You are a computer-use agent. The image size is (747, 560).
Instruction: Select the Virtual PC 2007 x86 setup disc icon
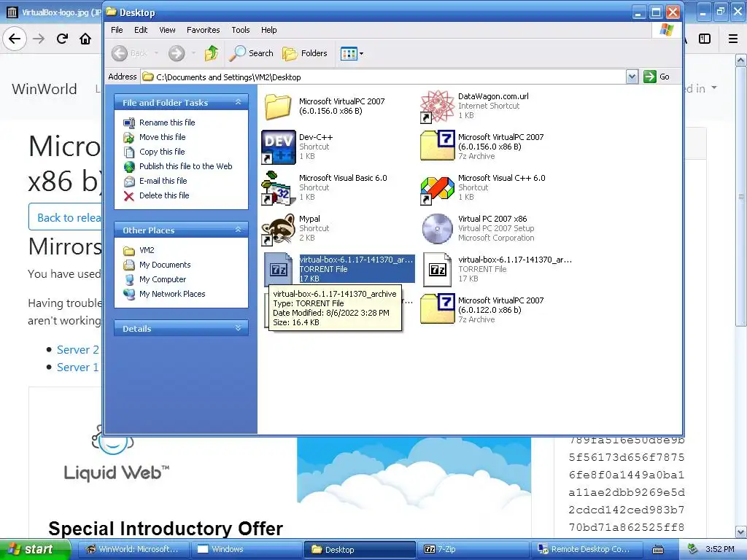[438, 228]
